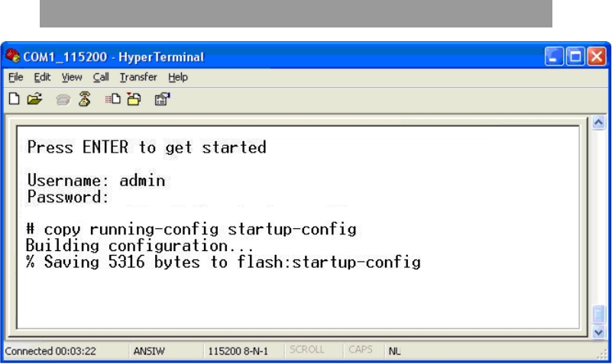Open the File menu

15,77
